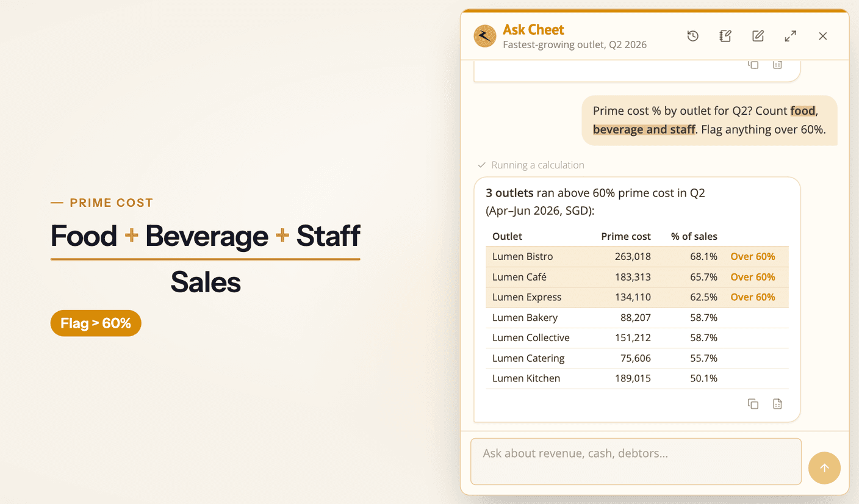Viewport: 859px width, 504px height.
Task: Close the Ask Cheet panel
Action: coord(823,36)
